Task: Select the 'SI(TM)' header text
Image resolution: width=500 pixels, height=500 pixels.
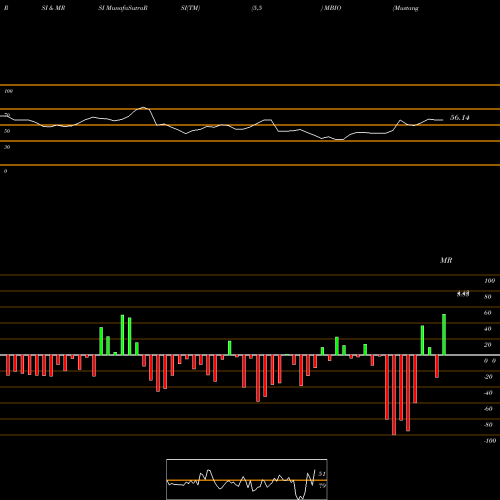Action: pos(190,8)
